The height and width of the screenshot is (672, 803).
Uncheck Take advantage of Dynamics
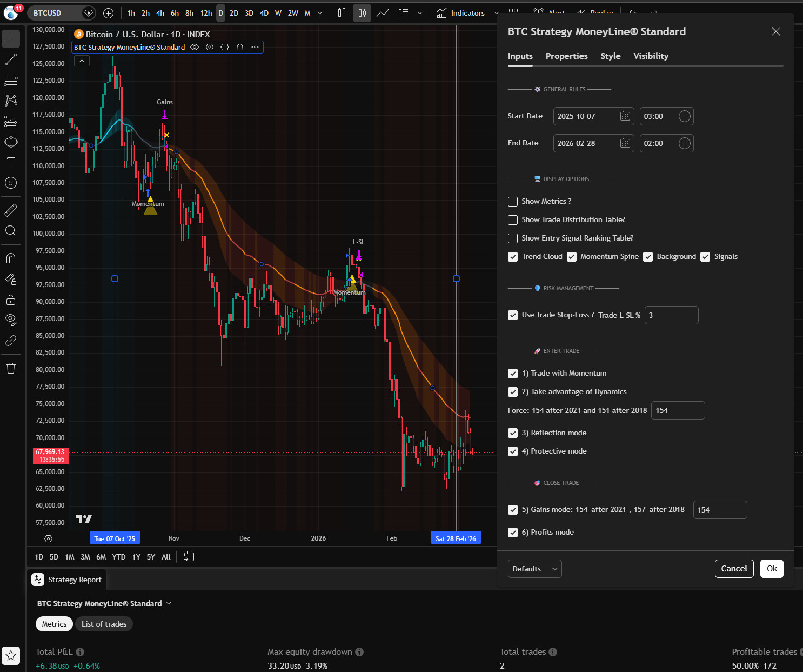pyautogui.click(x=513, y=392)
